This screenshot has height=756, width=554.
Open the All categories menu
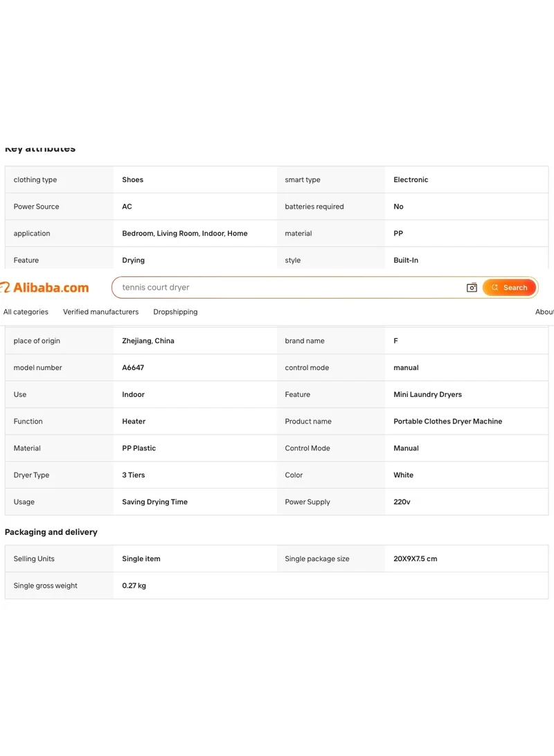[26, 312]
